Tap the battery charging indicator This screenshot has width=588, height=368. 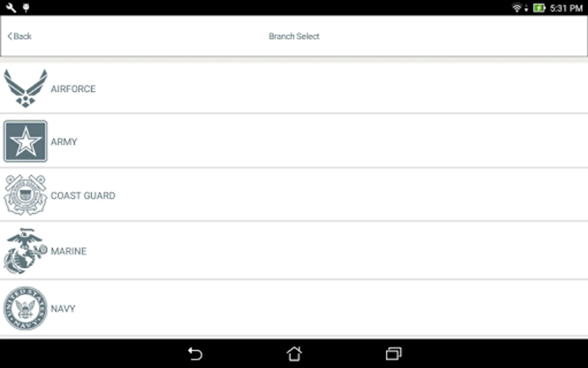(x=539, y=8)
